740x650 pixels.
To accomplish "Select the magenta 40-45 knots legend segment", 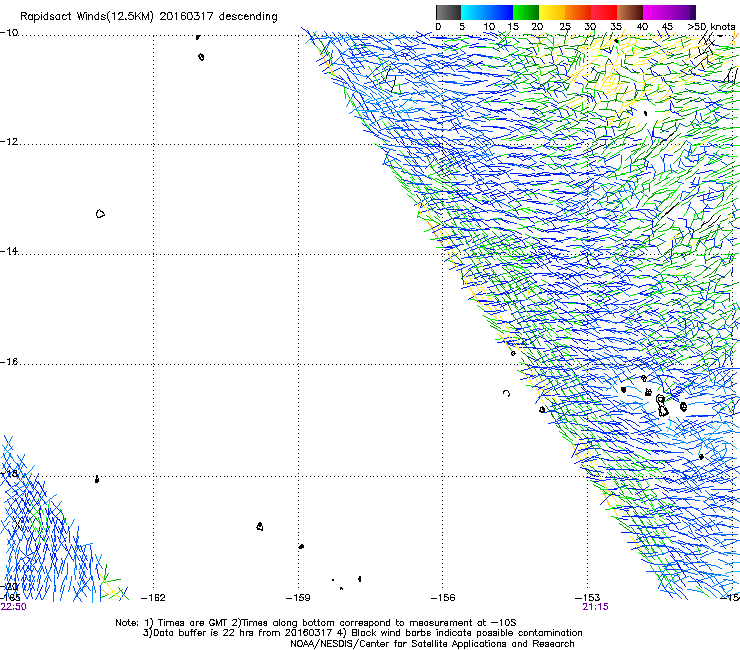I will click(656, 12).
